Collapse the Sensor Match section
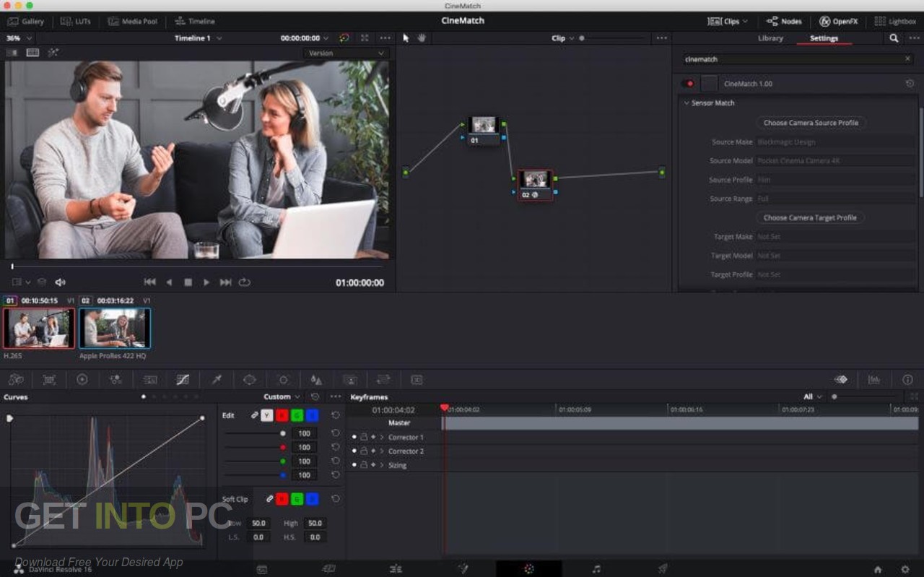The image size is (924, 577). click(x=687, y=103)
